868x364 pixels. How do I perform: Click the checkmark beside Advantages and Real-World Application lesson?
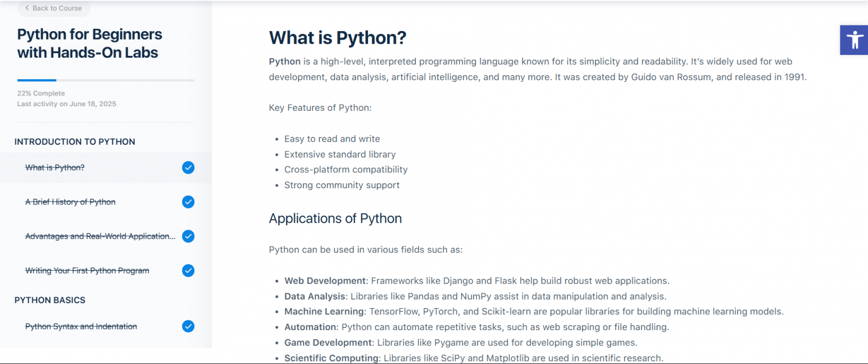point(188,236)
